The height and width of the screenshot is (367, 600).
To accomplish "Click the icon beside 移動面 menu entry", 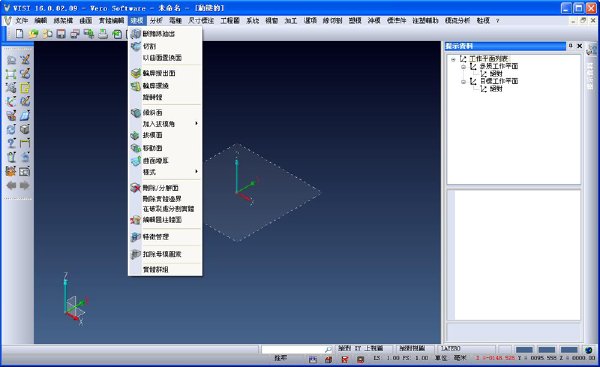I will (x=135, y=148).
